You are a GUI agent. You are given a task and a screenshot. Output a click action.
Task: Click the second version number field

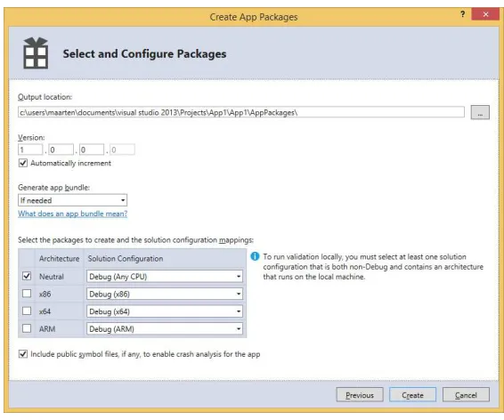click(x=61, y=149)
